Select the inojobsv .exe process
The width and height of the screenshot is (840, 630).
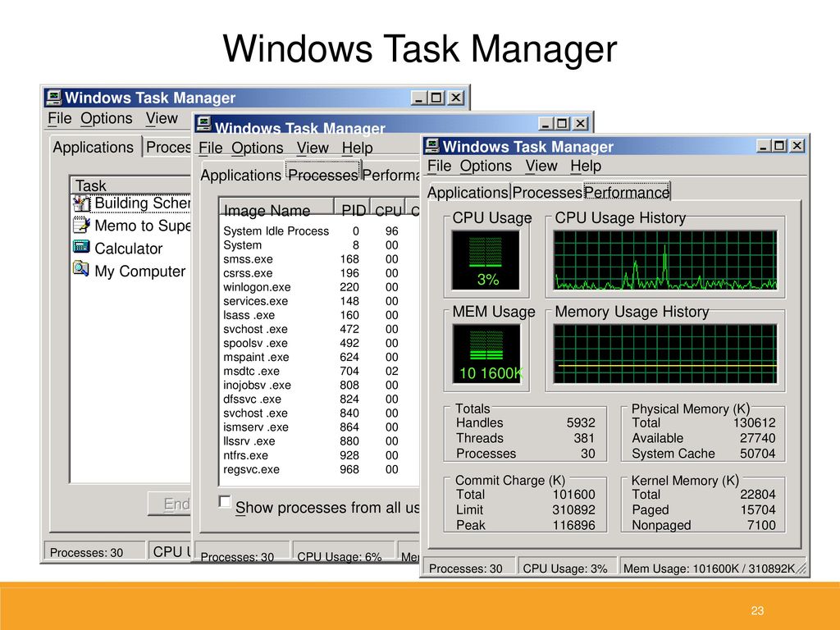318,386
